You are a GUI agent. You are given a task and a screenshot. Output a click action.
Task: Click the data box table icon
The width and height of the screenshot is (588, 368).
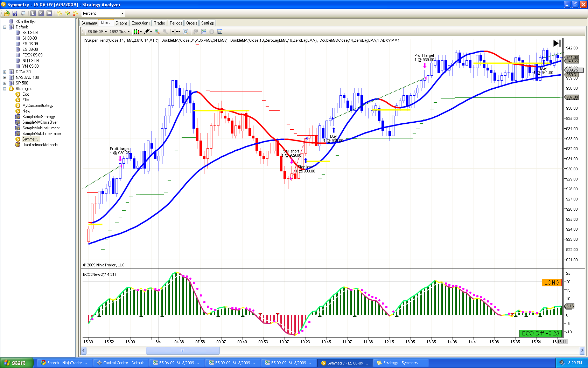pyautogui.click(x=220, y=32)
